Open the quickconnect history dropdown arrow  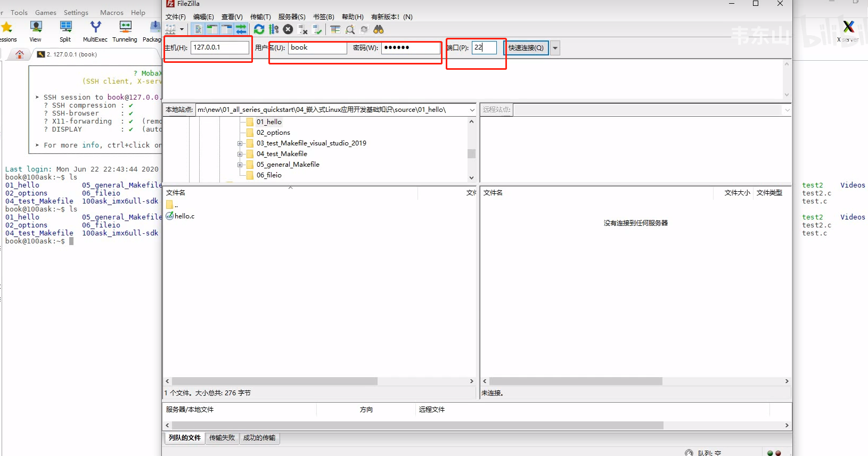[555, 48]
